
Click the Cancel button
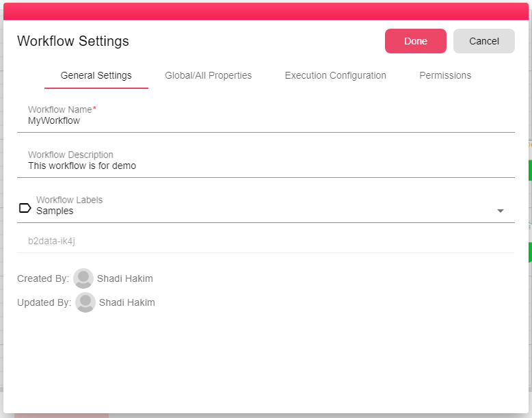[484, 41]
